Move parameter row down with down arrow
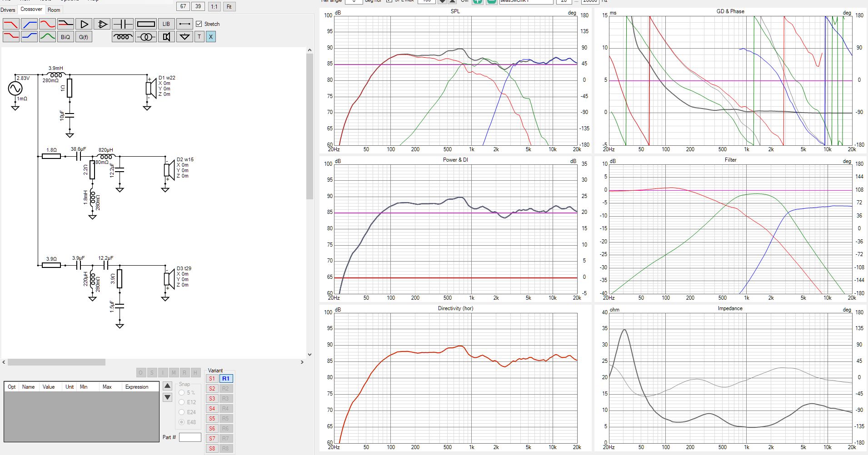This screenshot has width=868, height=455. coord(167,397)
